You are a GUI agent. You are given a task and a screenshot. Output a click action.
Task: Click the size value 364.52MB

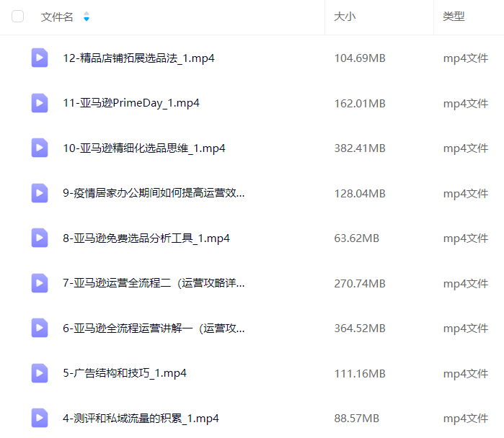360,328
